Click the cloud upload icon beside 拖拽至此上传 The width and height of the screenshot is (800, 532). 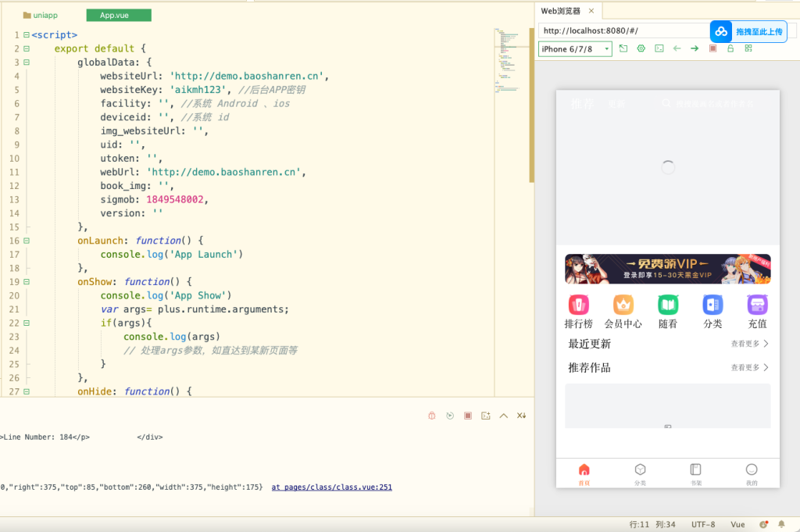721,31
